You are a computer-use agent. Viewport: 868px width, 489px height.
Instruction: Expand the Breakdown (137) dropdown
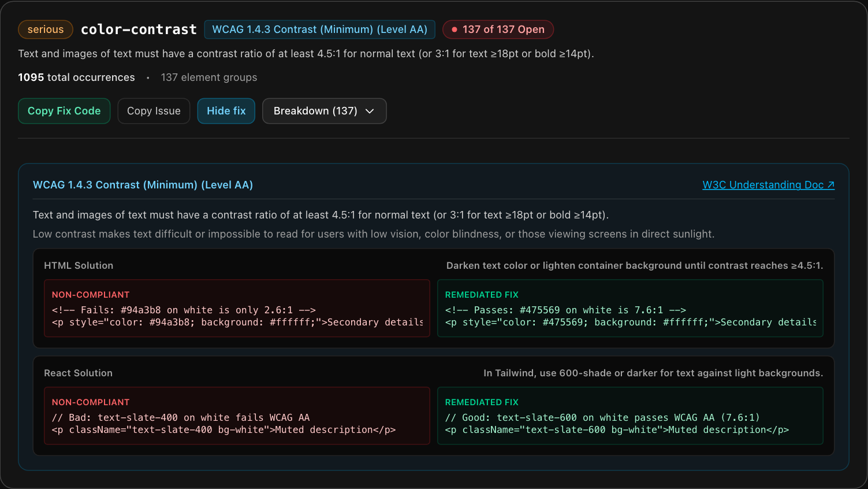324,111
